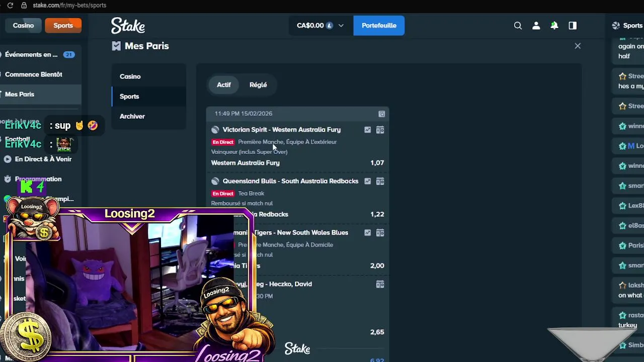Open the search magnifier icon
Image resolution: width=644 pixels, height=362 pixels.
tap(518, 26)
